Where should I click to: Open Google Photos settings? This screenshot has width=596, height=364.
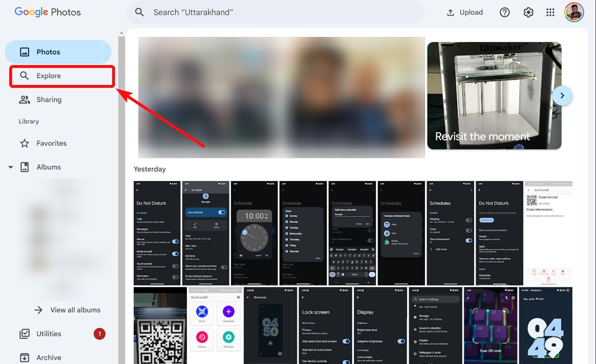coord(528,12)
